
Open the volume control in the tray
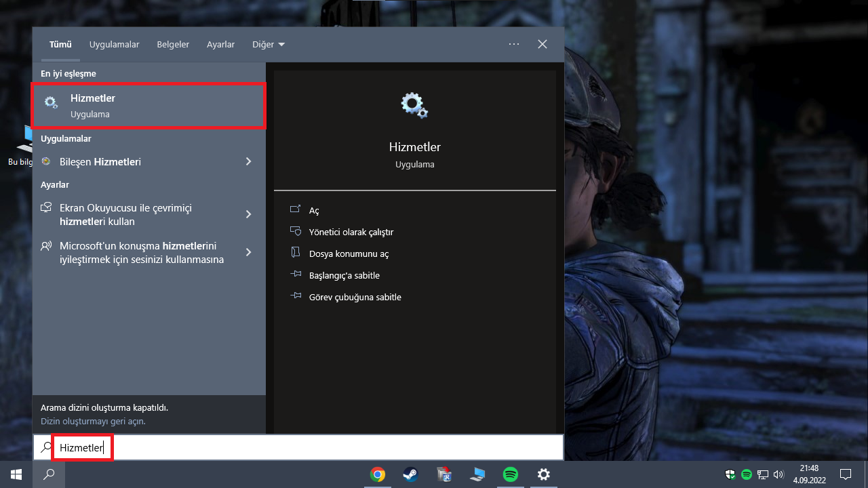coord(778,474)
